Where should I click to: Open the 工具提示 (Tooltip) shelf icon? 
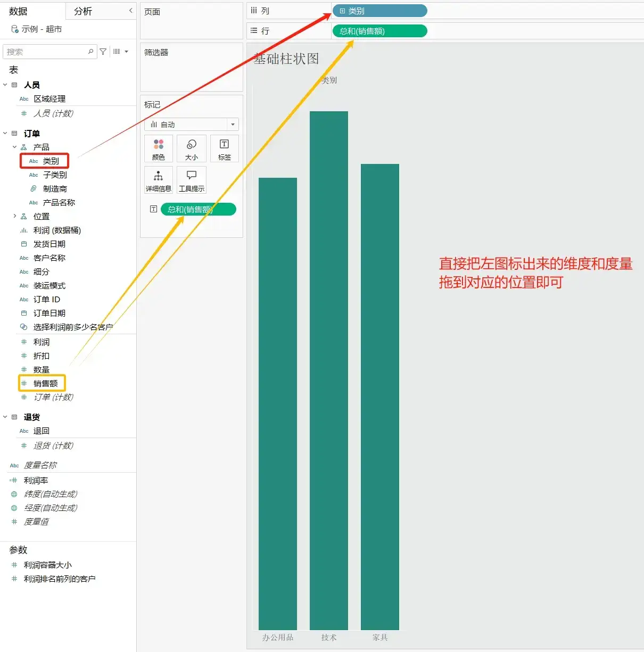click(x=192, y=180)
